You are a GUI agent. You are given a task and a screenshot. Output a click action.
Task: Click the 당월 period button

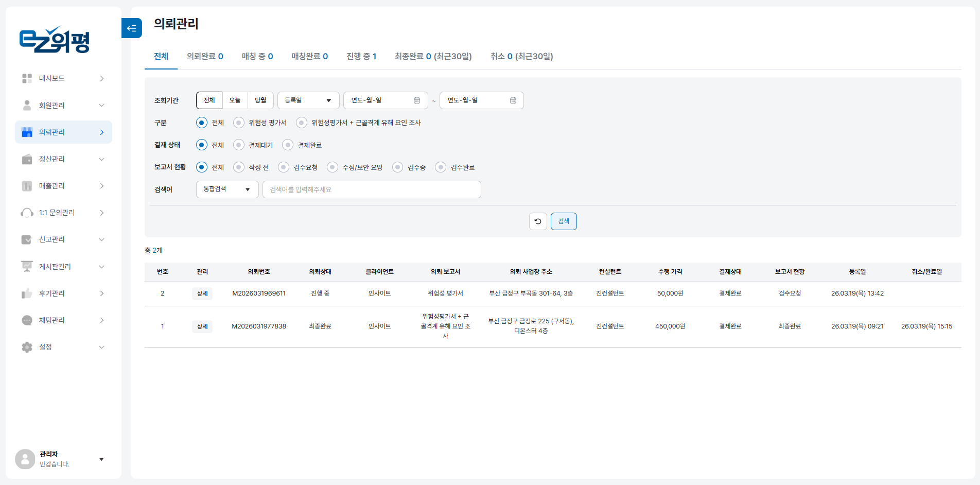[260, 100]
